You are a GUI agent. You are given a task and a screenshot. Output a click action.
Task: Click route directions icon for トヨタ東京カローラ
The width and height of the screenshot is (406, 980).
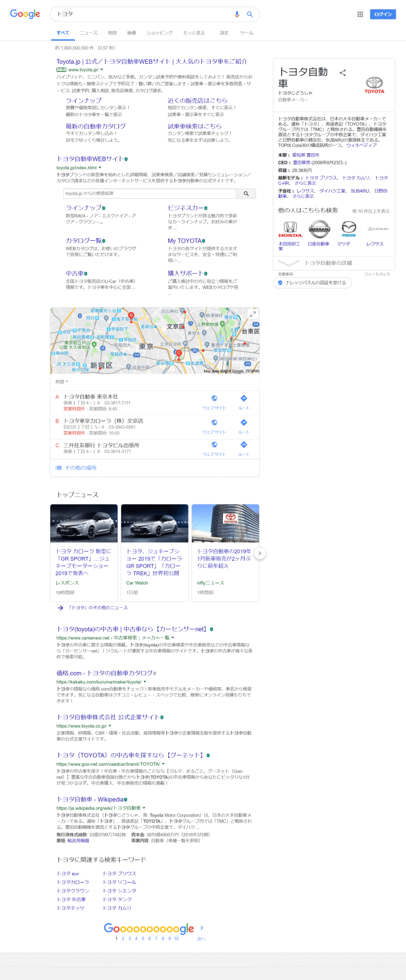pyautogui.click(x=244, y=423)
